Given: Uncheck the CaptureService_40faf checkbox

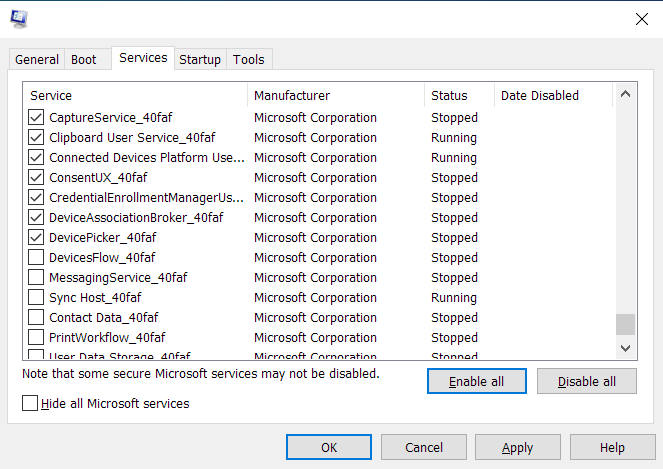Looking at the screenshot, I should [x=36, y=118].
